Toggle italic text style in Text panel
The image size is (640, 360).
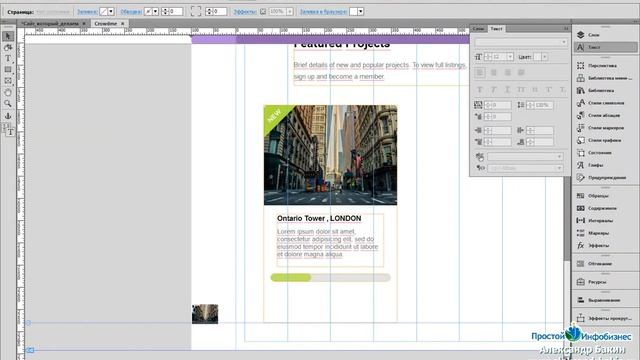pyautogui.click(x=494, y=89)
